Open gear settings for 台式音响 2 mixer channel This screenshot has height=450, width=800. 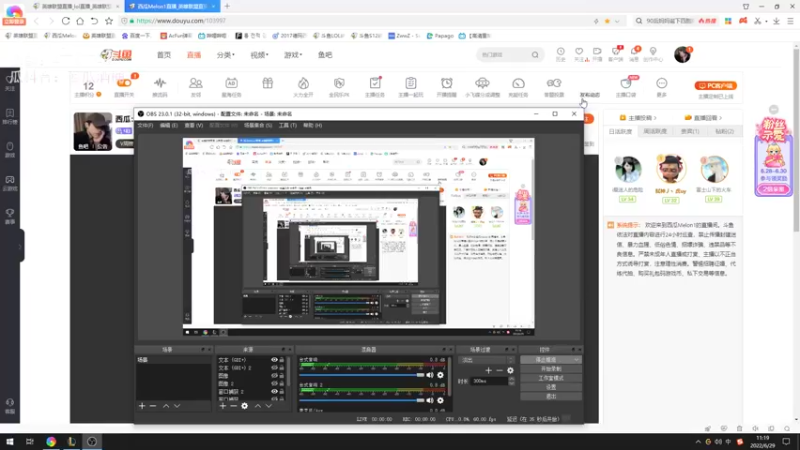(440, 401)
